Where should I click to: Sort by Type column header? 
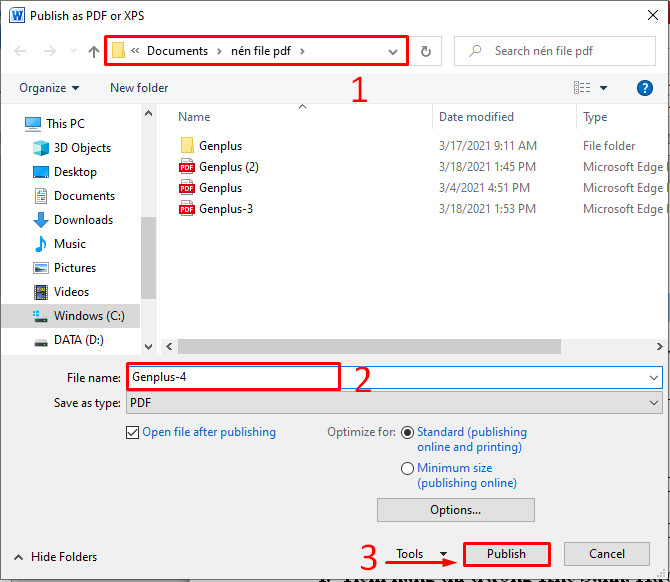[595, 117]
